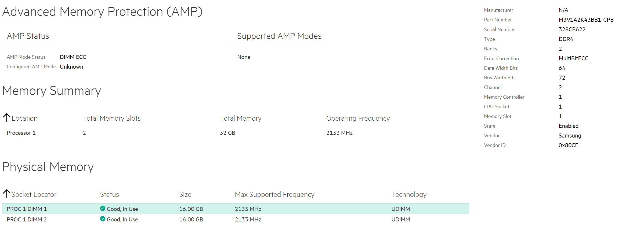Sort by Max Supported Frequency header
Viewport: 644px width, 230px height.
pyautogui.click(x=275, y=194)
